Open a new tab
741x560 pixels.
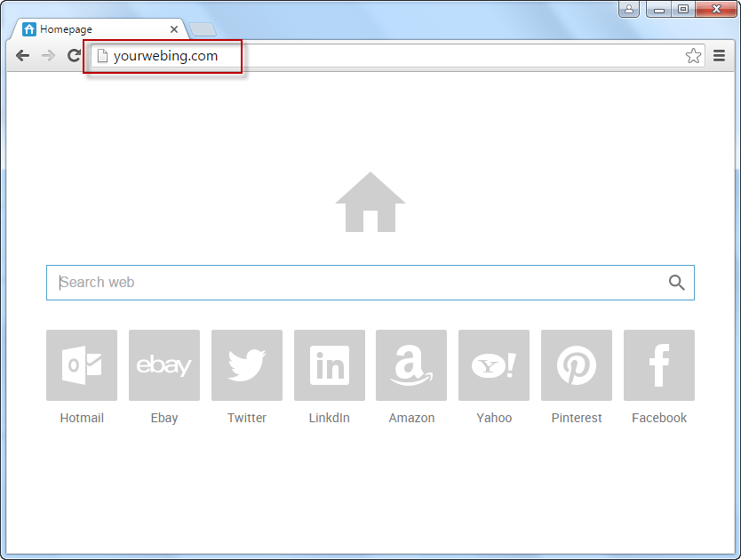(203, 30)
